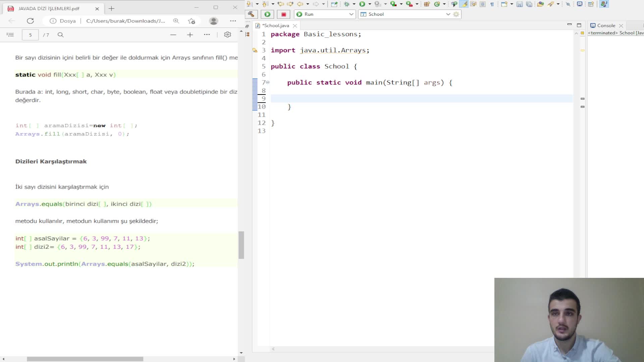Click the hammer Build icon
644x362 pixels.
click(x=251, y=14)
